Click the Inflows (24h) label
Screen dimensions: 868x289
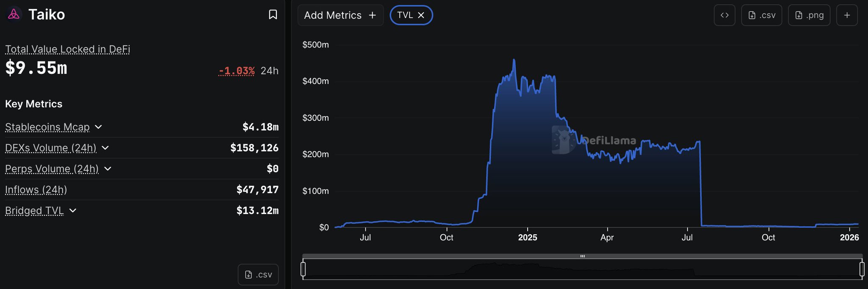(36, 189)
